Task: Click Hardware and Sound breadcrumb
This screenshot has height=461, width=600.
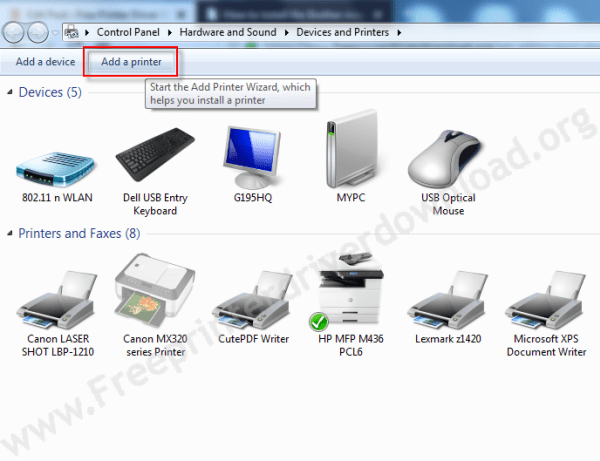Action: click(228, 32)
